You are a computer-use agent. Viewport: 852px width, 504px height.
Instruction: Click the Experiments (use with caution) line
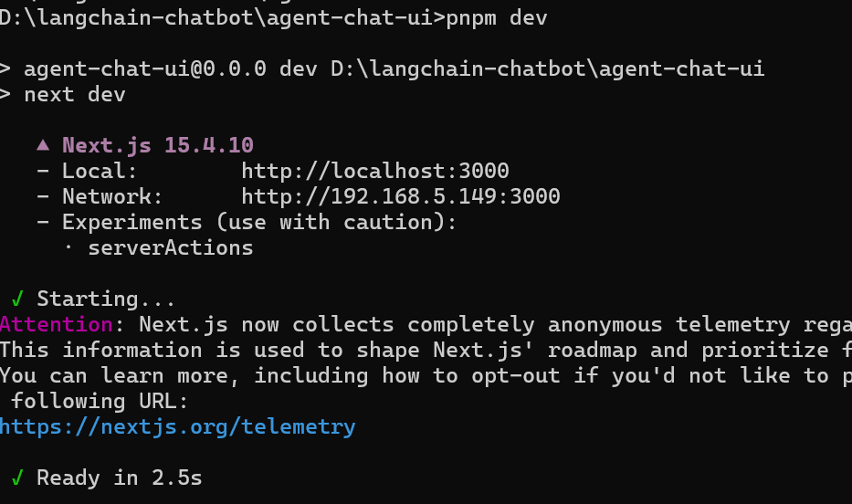coord(259,222)
